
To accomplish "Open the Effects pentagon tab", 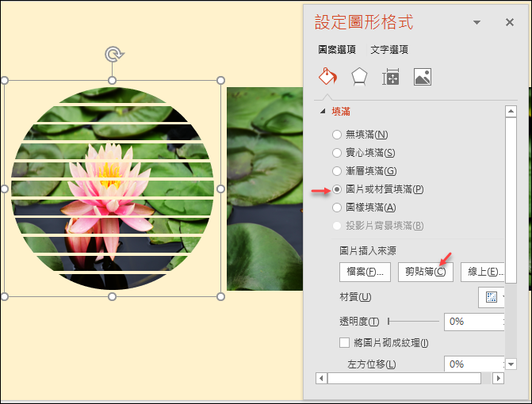I will (x=359, y=77).
